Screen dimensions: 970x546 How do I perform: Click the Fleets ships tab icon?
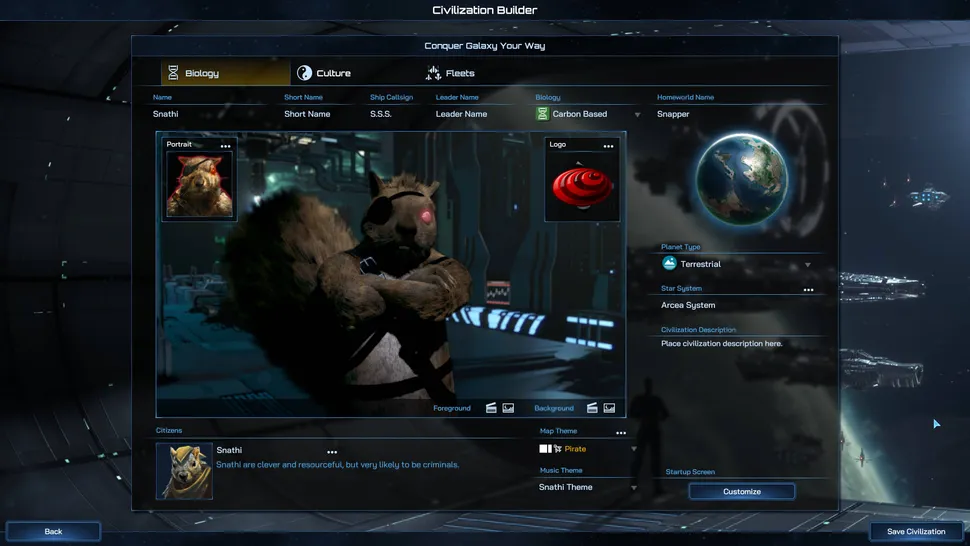pyautogui.click(x=433, y=73)
